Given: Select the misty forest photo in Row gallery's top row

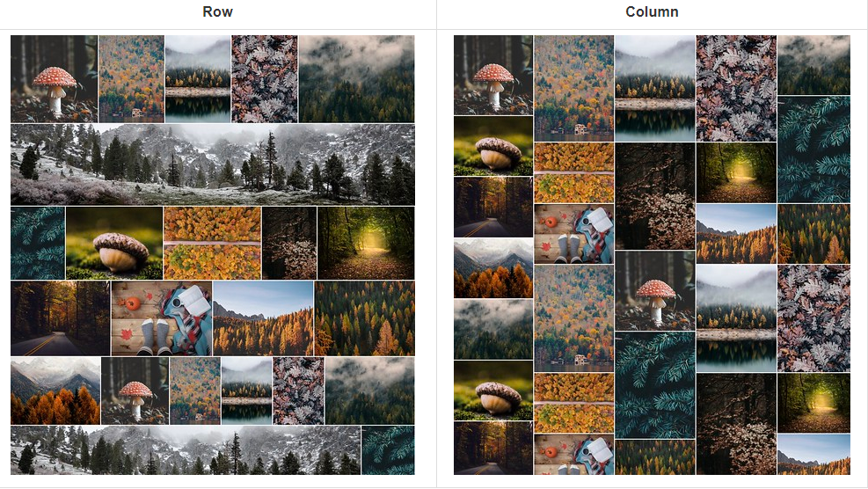Looking at the screenshot, I should pyautogui.click(x=356, y=78).
